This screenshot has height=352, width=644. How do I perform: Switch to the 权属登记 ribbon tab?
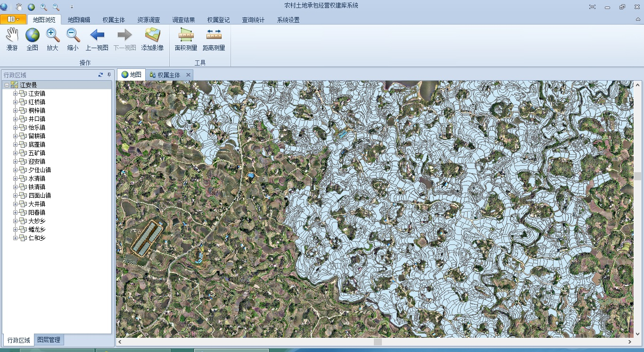pos(218,20)
